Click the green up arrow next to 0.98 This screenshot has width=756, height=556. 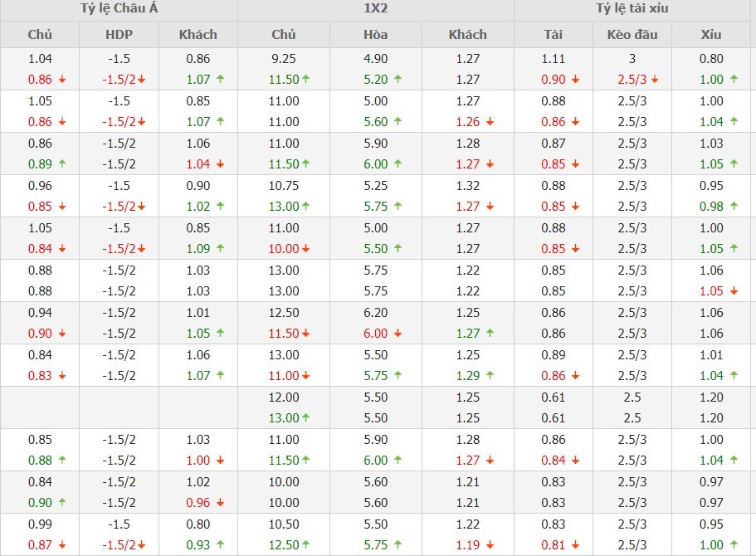coord(733,207)
